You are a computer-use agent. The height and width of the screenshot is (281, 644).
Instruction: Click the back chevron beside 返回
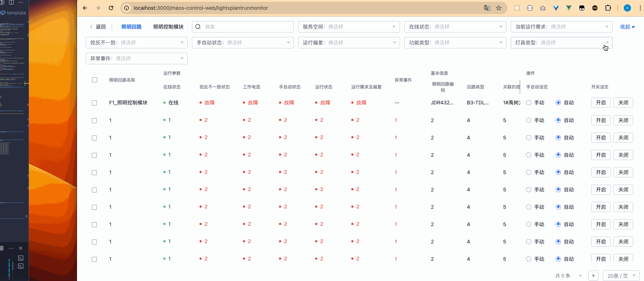(91, 27)
